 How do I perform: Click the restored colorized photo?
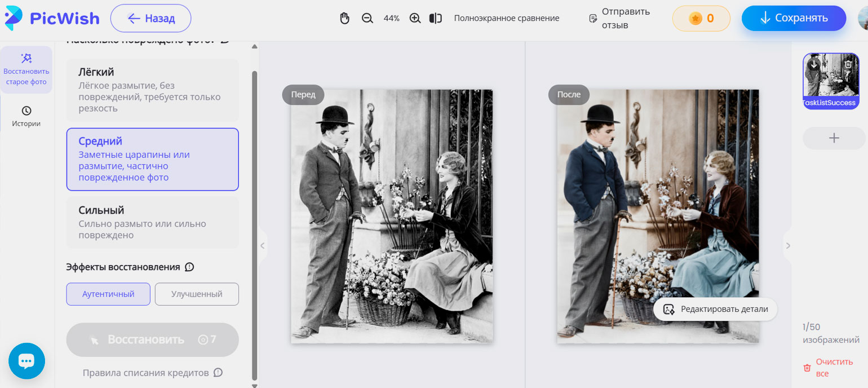[x=658, y=216]
